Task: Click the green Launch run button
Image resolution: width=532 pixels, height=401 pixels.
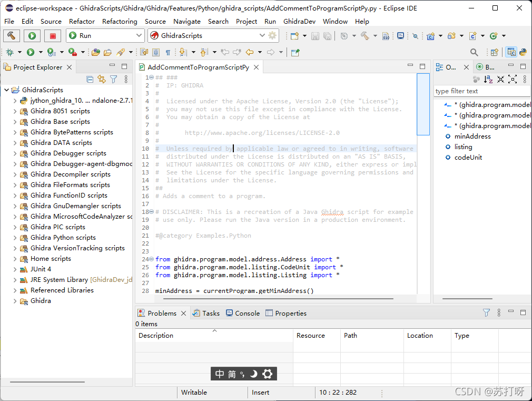Action: (32, 36)
